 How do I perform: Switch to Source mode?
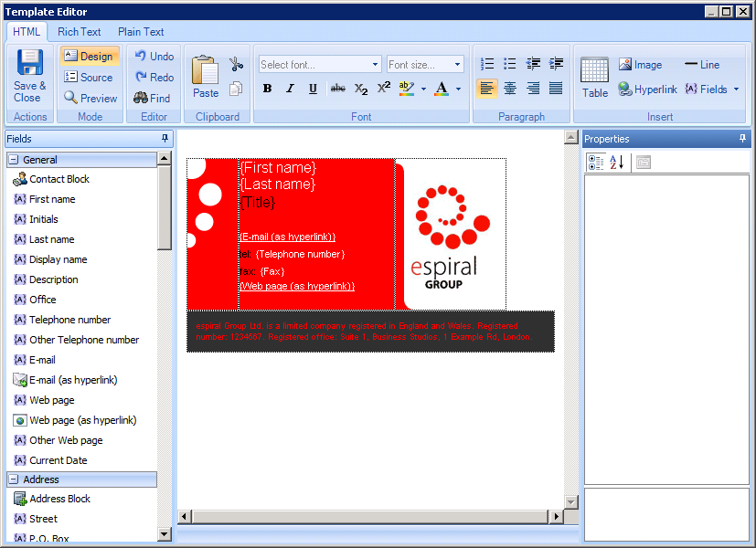(x=90, y=77)
